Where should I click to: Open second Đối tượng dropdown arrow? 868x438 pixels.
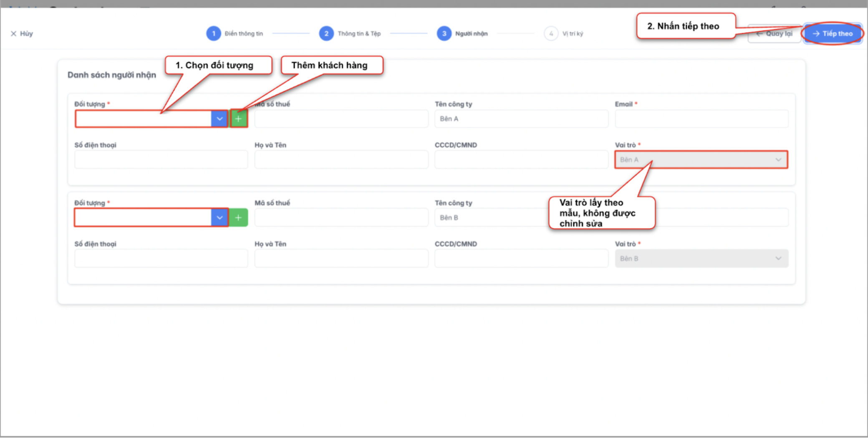pos(220,218)
